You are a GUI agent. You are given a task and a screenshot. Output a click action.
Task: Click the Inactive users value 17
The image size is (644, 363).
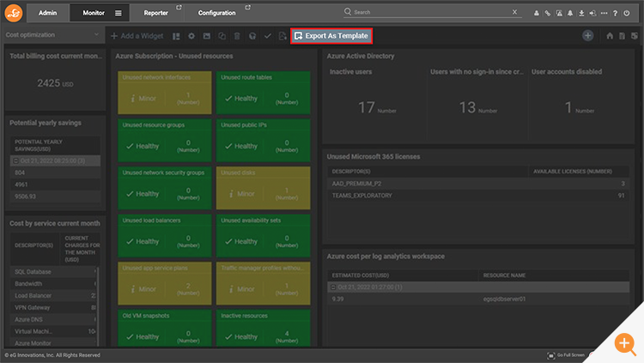tap(367, 107)
